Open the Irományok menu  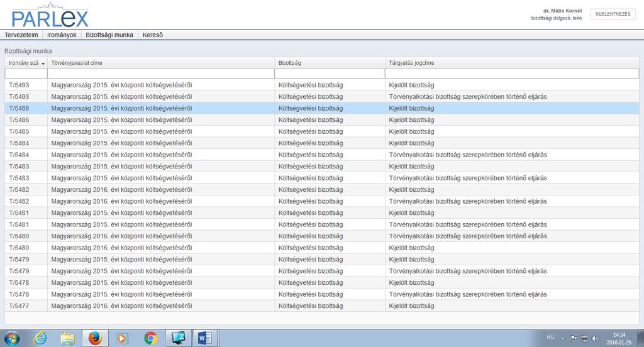click(62, 35)
